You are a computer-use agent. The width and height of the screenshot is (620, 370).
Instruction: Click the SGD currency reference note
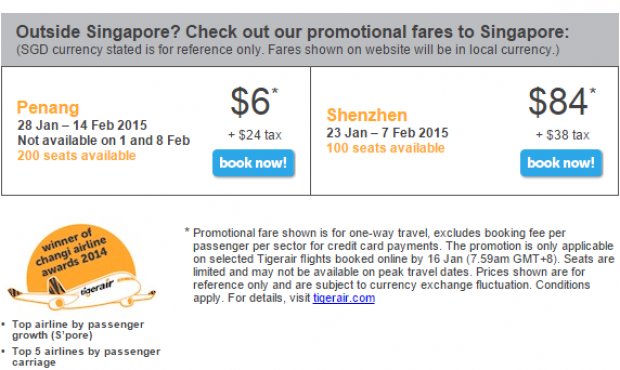288,50
